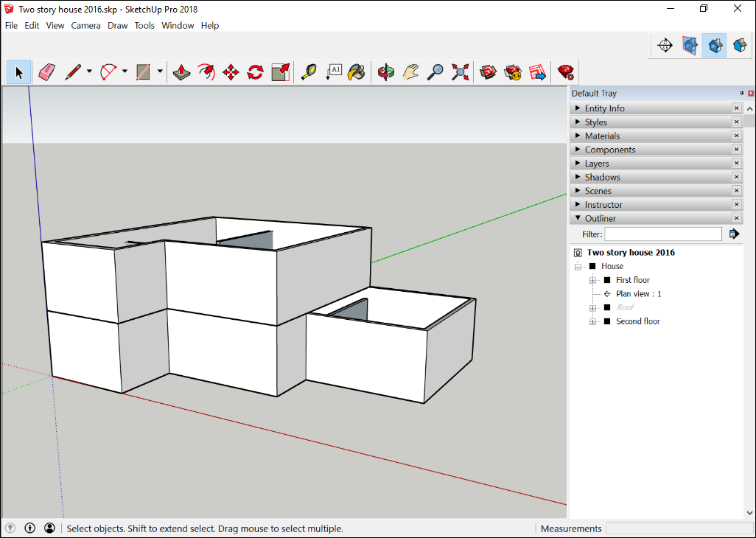This screenshot has width=756, height=538.
Task: Open the Help menu
Action: coord(210,26)
